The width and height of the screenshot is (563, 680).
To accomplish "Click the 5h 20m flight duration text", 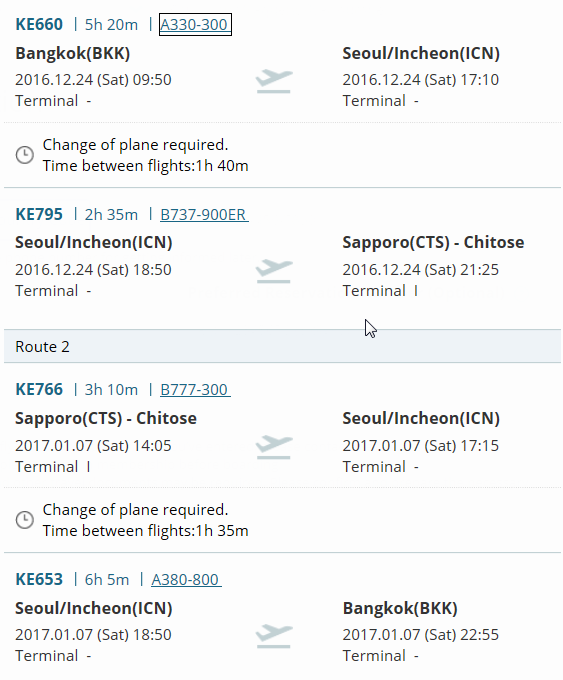I will tap(111, 25).
